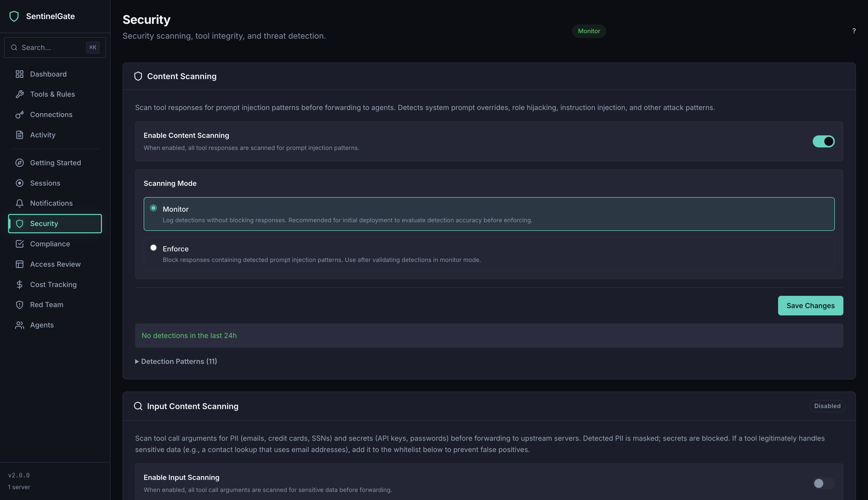Click the Cost Tracking dollar icon
This screenshot has height=500, width=868.
[20, 285]
